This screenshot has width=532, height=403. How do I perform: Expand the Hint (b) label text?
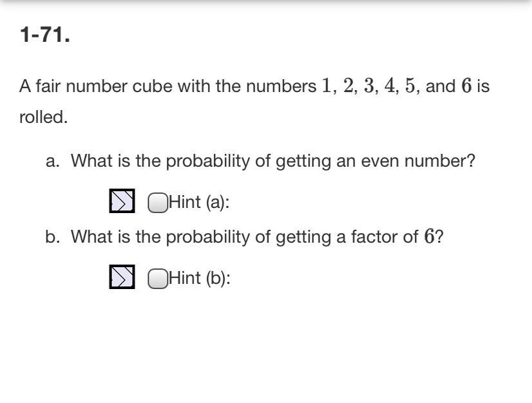tap(200, 278)
